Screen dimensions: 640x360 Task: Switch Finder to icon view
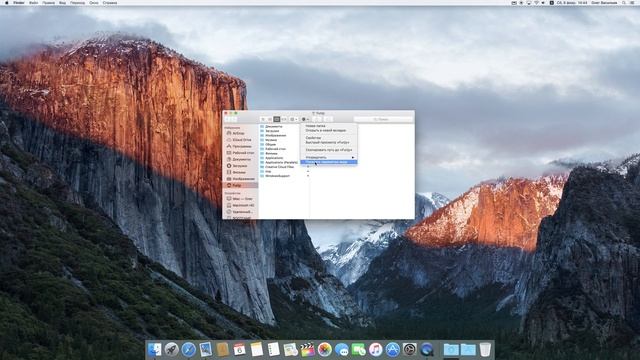click(x=263, y=119)
